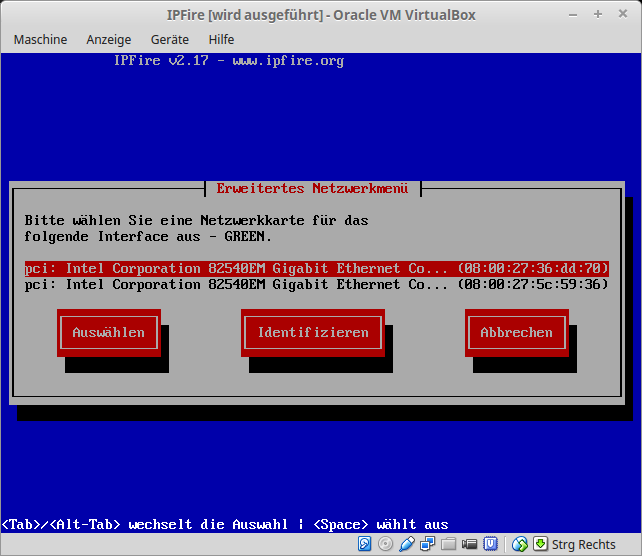Click the network adapters status icon
Viewport: 642px width, 556px height.
coord(427,544)
